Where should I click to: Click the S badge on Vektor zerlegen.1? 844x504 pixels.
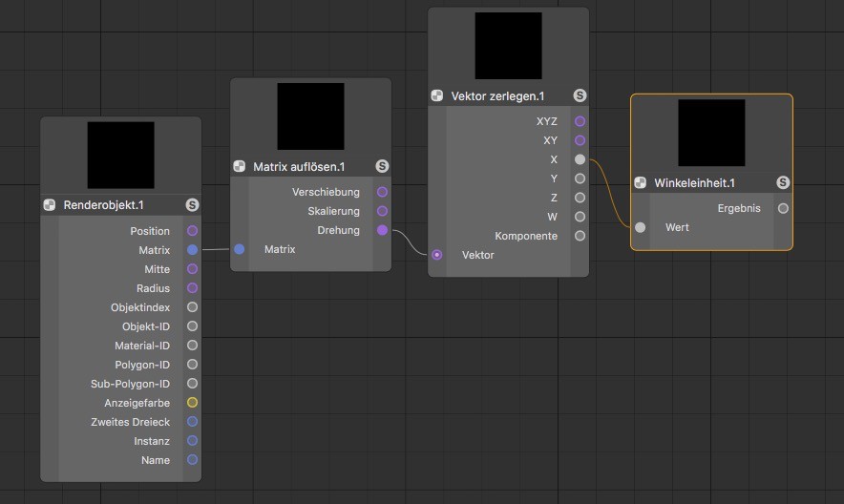[x=580, y=96]
